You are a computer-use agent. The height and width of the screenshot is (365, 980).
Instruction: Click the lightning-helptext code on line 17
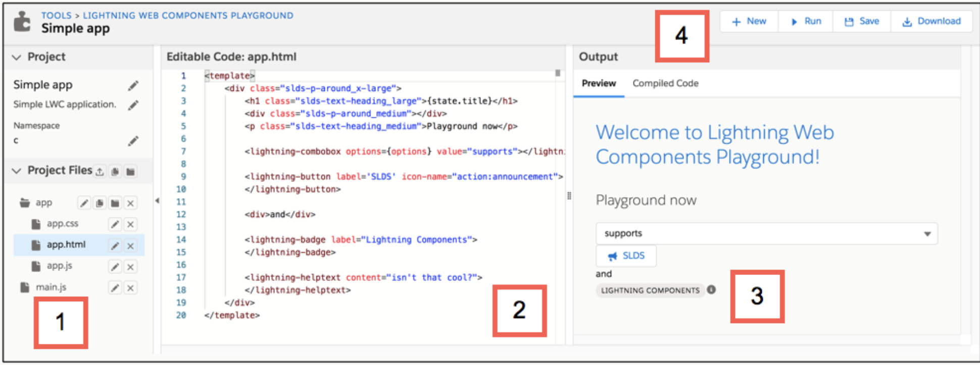click(x=363, y=277)
